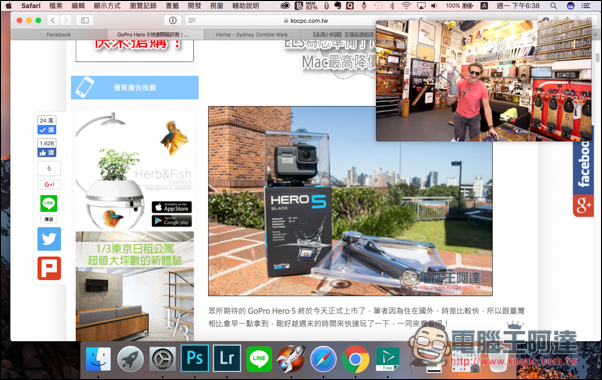Share the article via Plurk icon

click(x=49, y=268)
